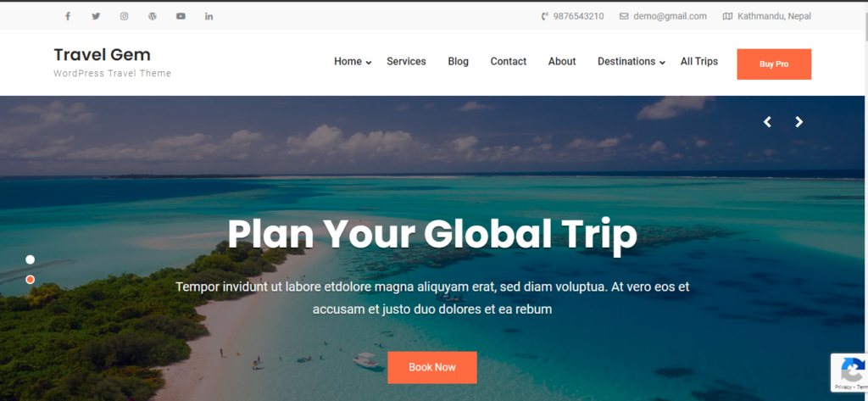Go to the previous slide arrow
Screen dimensions: 868x401
[767, 122]
